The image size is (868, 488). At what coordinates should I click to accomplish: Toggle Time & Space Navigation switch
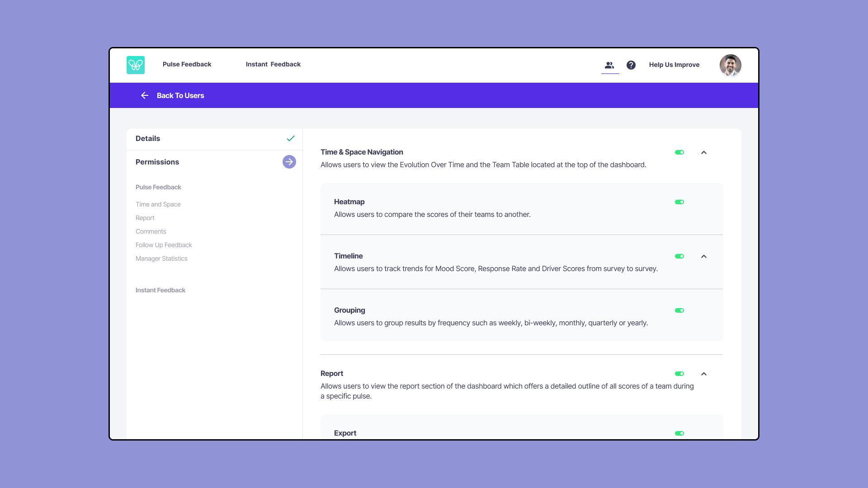(x=679, y=152)
